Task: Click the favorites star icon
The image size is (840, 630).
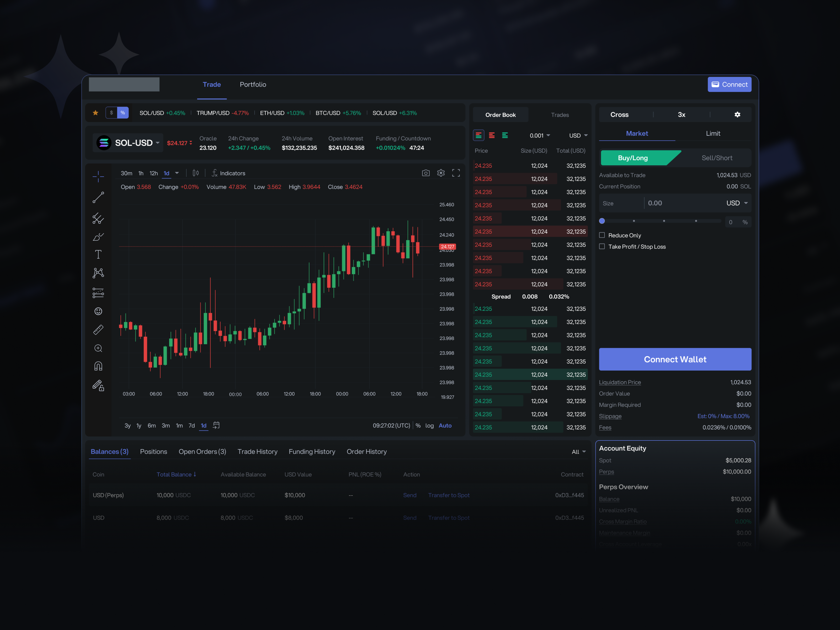Action: pos(95,113)
